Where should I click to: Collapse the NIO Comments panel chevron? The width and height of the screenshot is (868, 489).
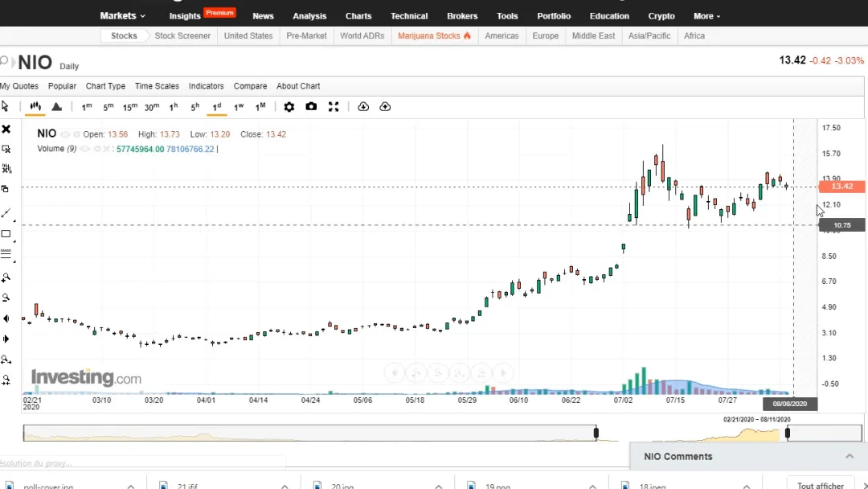point(850,456)
